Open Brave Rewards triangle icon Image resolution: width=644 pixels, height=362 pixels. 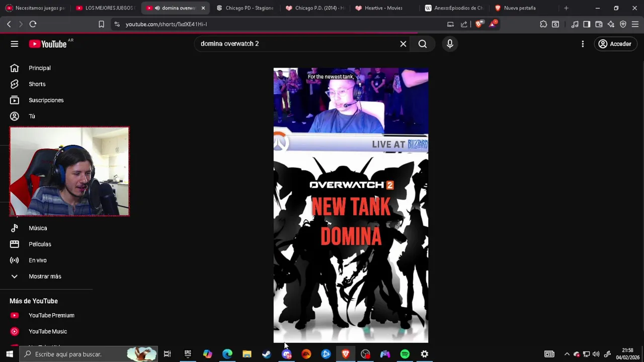(x=493, y=24)
